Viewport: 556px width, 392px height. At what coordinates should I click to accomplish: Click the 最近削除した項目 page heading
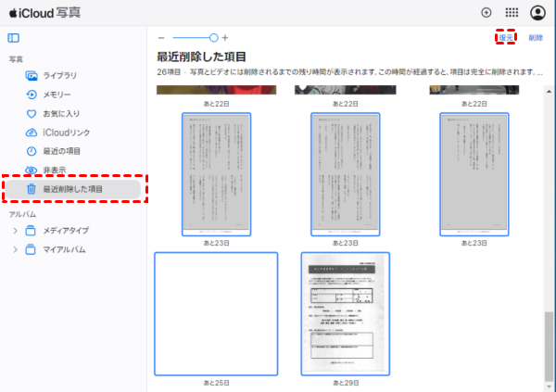pos(201,57)
